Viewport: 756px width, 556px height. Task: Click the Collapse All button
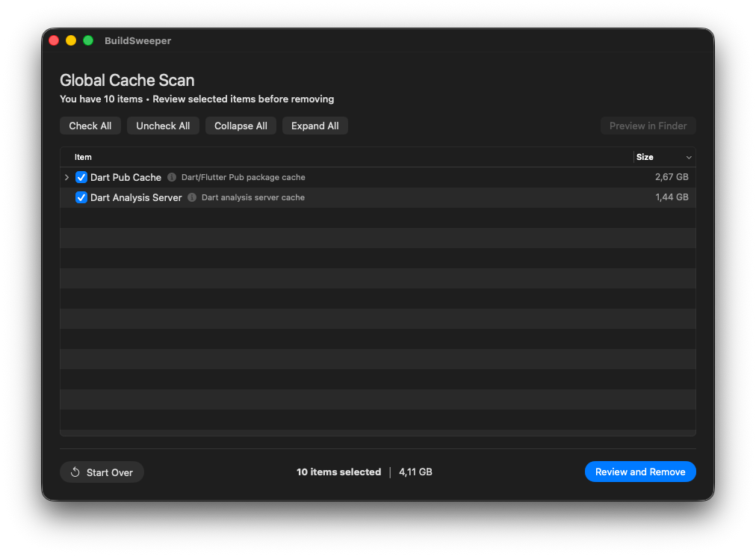coord(241,126)
